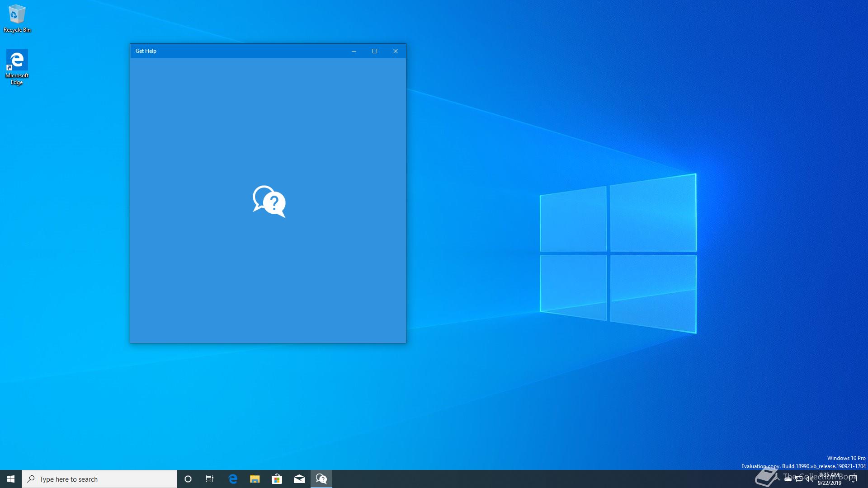This screenshot has width=868, height=488.
Task: Open Task View on the taskbar
Action: (x=210, y=479)
